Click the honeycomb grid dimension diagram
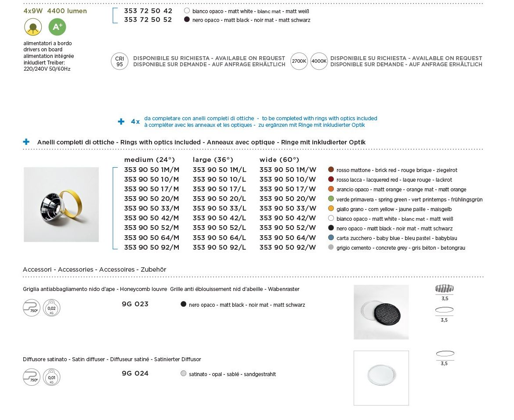This screenshot has width=514, height=420. point(444,289)
